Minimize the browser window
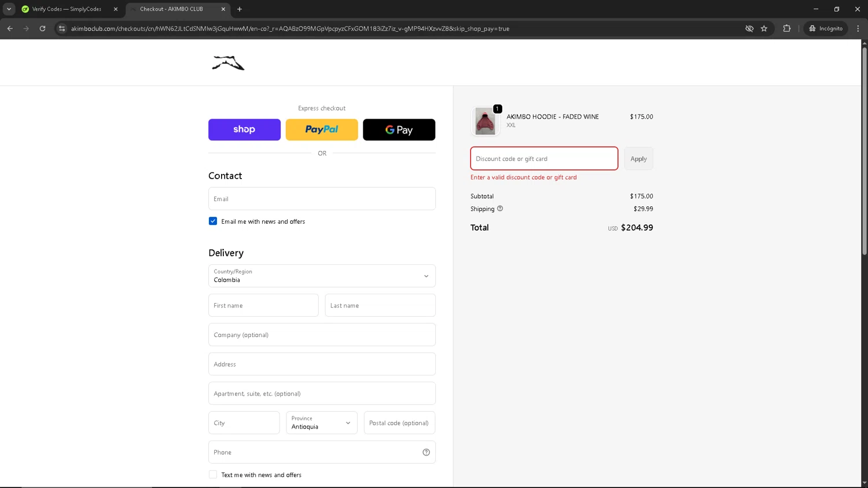This screenshot has width=868, height=488. pyautogui.click(x=816, y=9)
